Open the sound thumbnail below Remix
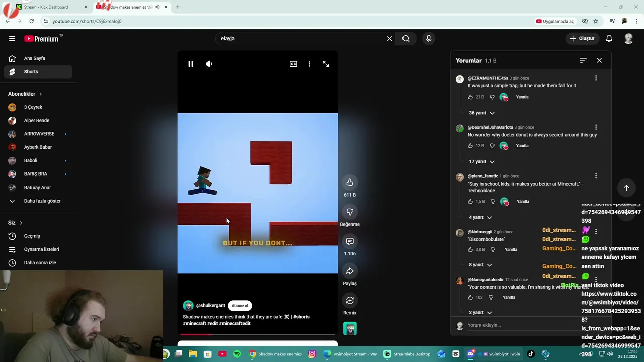Image resolution: width=644 pixels, height=362 pixels. click(x=350, y=329)
